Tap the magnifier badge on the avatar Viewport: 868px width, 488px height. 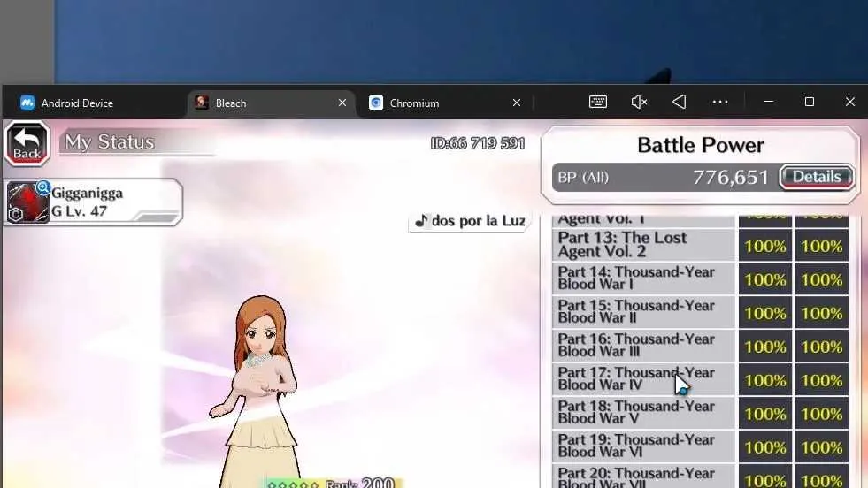pos(43,188)
